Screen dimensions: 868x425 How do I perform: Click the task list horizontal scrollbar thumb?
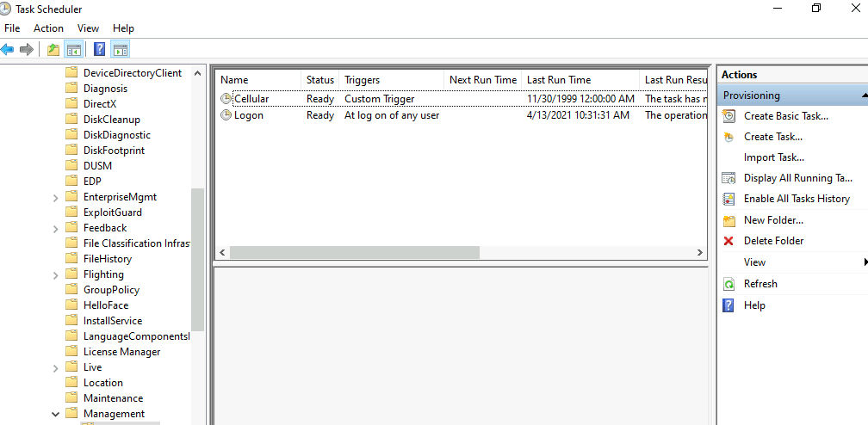coord(355,252)
